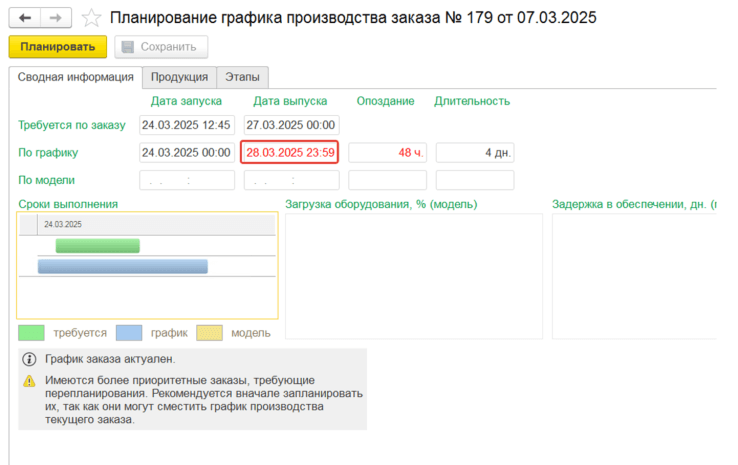The height and width of the screenshot is (465, 738).
Task: Add form to favorites with star icon
Action: [91, 19]
